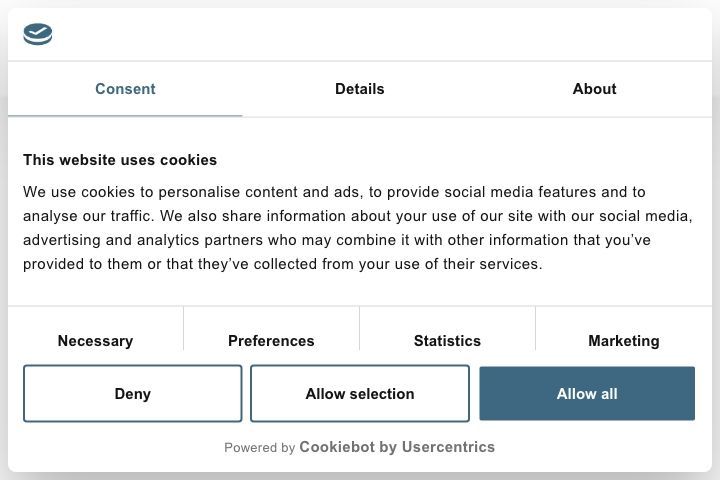Viewport: 720px width, 480px height.
Task: Toggle the Statistics cookies label
Action: pos(447,341)
